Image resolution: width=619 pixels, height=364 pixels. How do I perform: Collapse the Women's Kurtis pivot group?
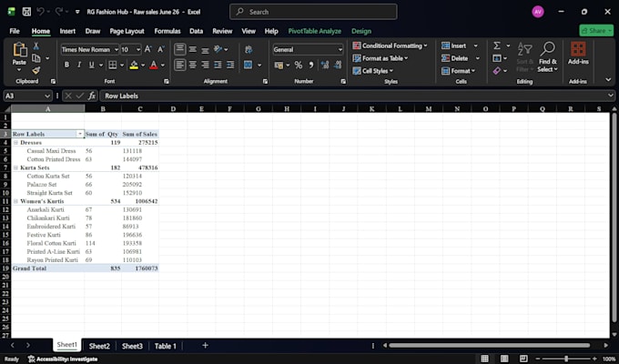[x=15, y=201]
